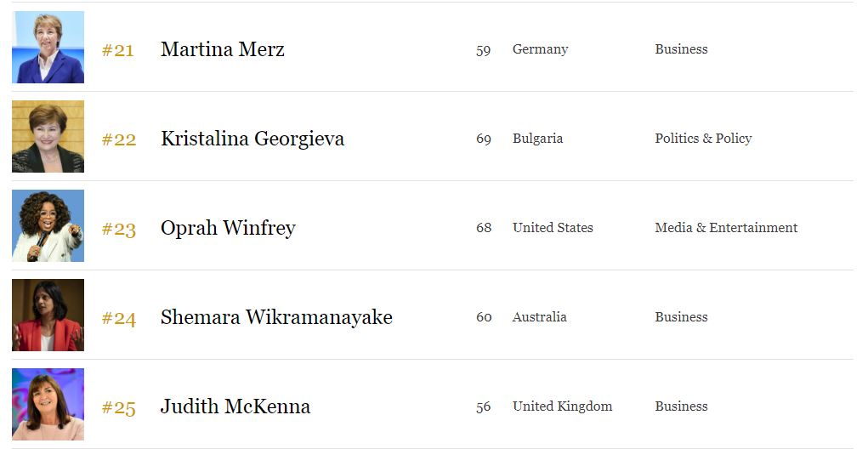Select Shemara Wikramanayake's portrait thumbnail

48,315
